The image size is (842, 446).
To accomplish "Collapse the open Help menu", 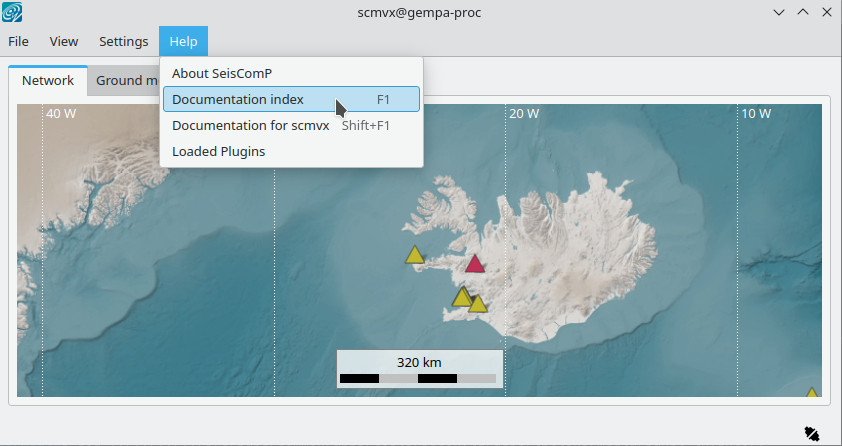I will (183, 42).
